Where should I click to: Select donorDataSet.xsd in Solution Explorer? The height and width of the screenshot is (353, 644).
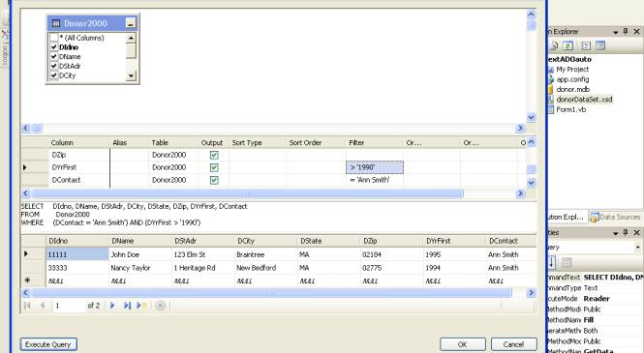[584, 100]
